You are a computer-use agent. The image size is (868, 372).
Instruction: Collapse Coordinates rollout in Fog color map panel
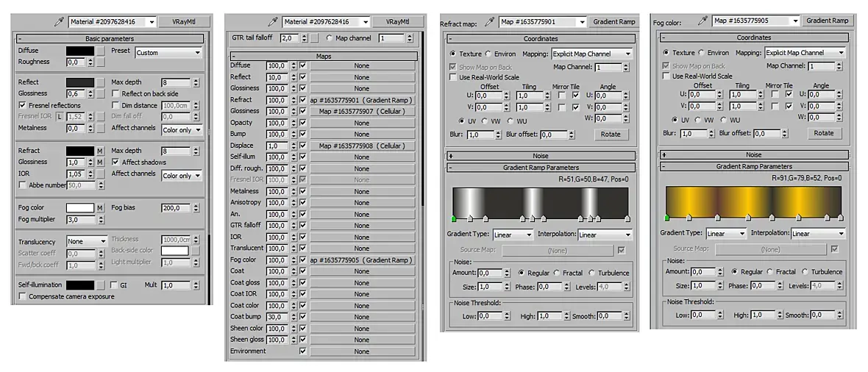point(754,37)
